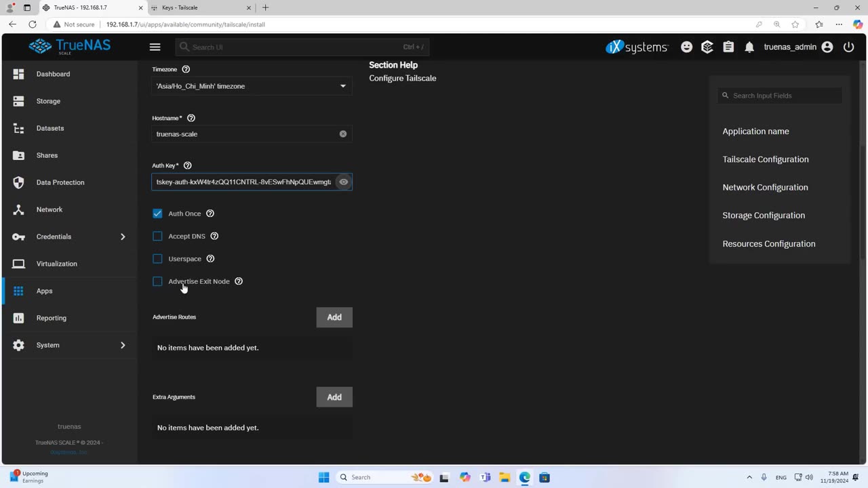Open the alerts bell icon
Screen dimensions: 868x488
click(x=749, y=47)
